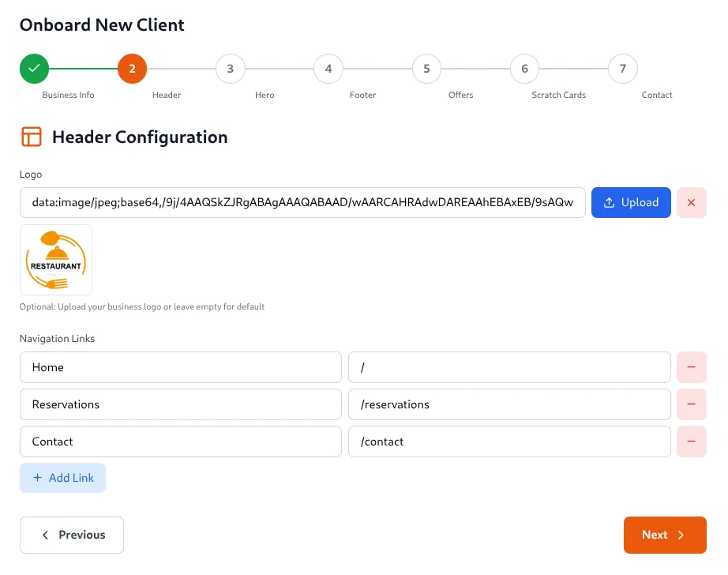Image resolution: width=728 pixels, height=575 pixels.
Task: Remove the Home navigation link
Action: (x=691, y=367)
